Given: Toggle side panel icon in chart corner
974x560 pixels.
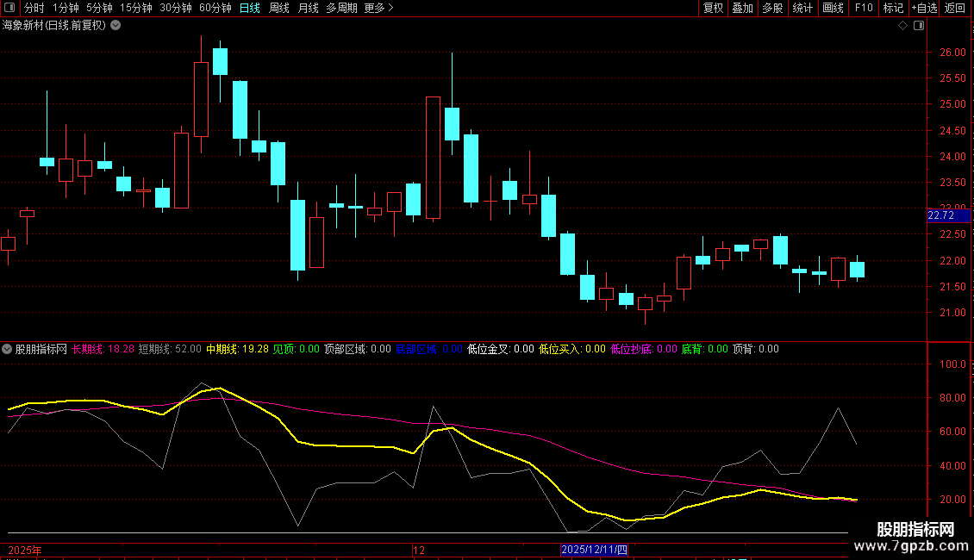Looking at the screenshot, I should click(x=919, y=26).
